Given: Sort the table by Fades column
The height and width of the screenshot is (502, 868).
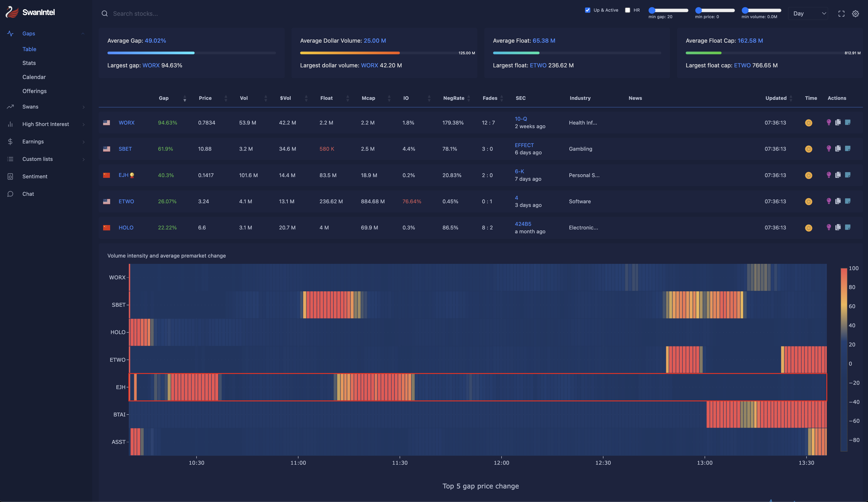Looking at the screenshot, I should click(x=502, y=98).
